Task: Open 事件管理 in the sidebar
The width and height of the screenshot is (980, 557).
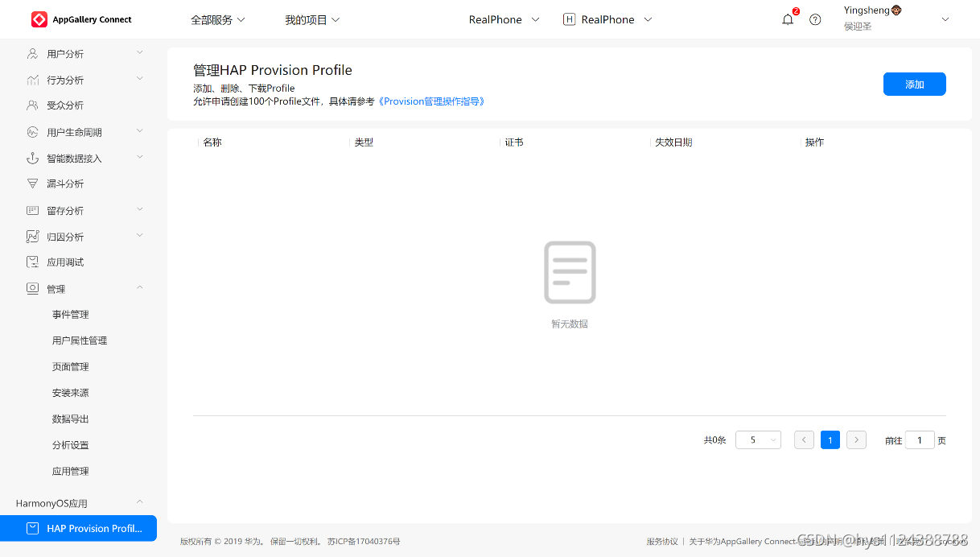Action: click(x=71, y=315)
